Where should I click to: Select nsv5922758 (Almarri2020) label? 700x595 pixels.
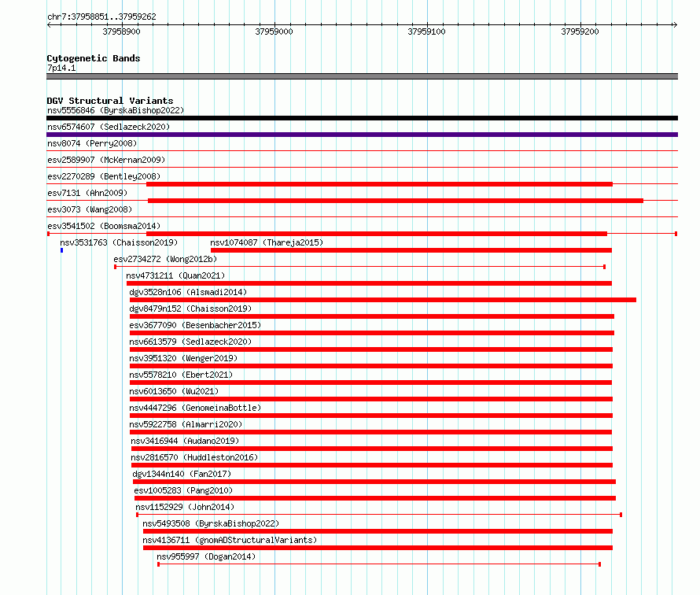[186, 424]
